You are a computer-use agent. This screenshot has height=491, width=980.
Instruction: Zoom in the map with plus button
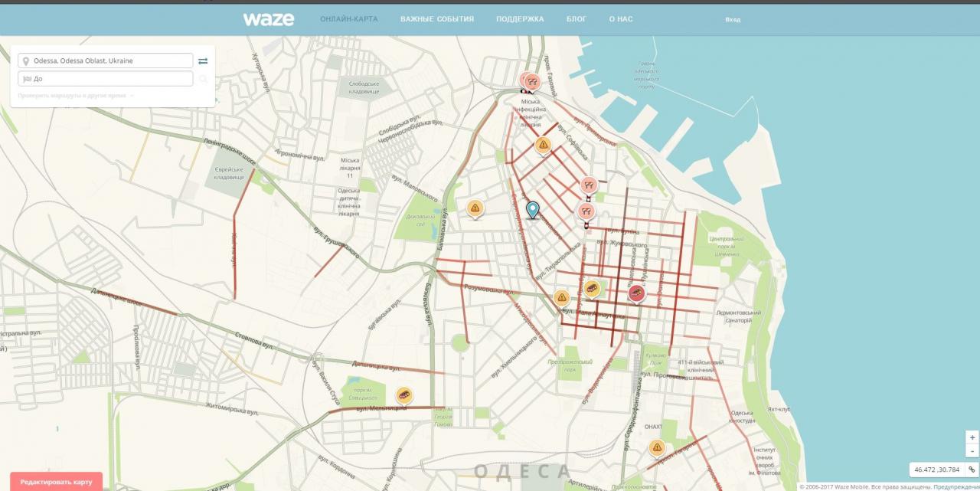pos(972,437)
